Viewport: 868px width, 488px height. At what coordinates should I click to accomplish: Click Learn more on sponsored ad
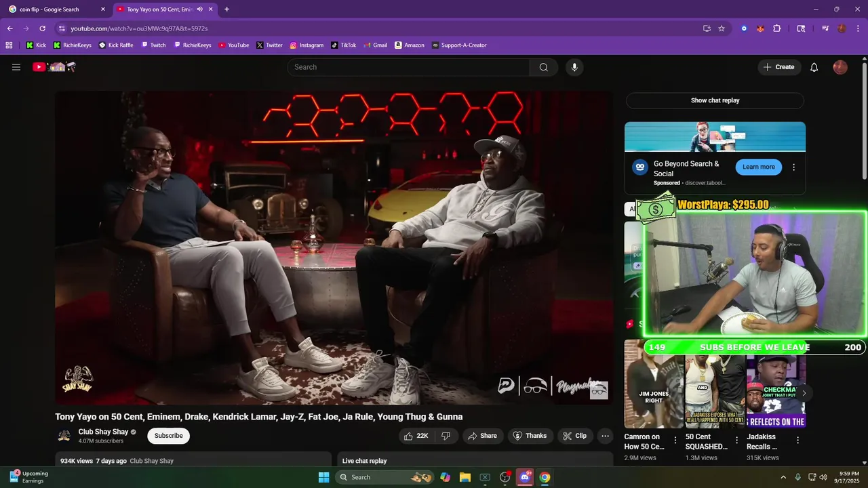click(758, 167)
